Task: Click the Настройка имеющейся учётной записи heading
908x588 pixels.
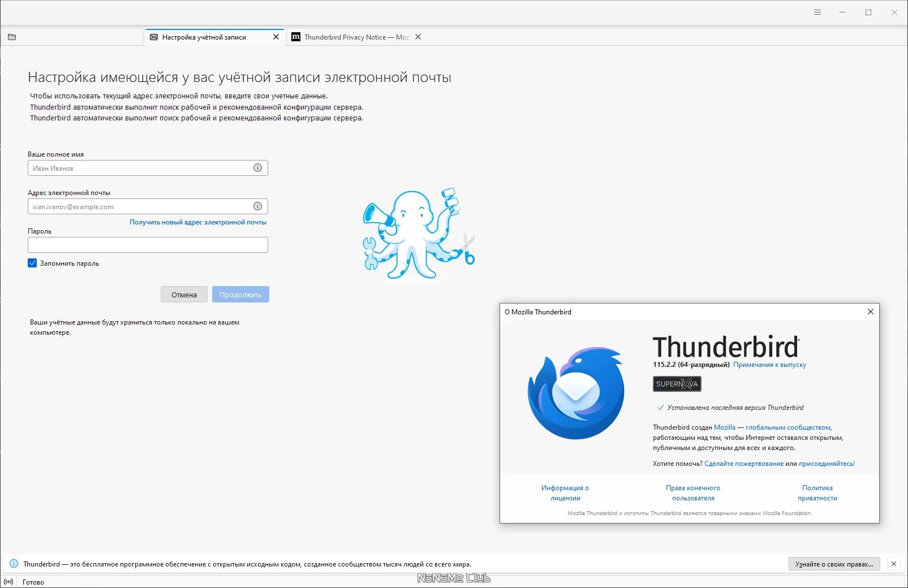Action: pos(239,77)
